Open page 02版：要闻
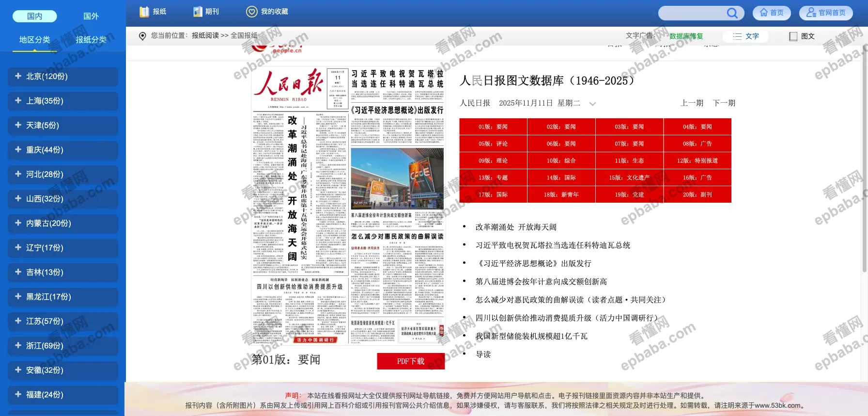 [561, 127]
